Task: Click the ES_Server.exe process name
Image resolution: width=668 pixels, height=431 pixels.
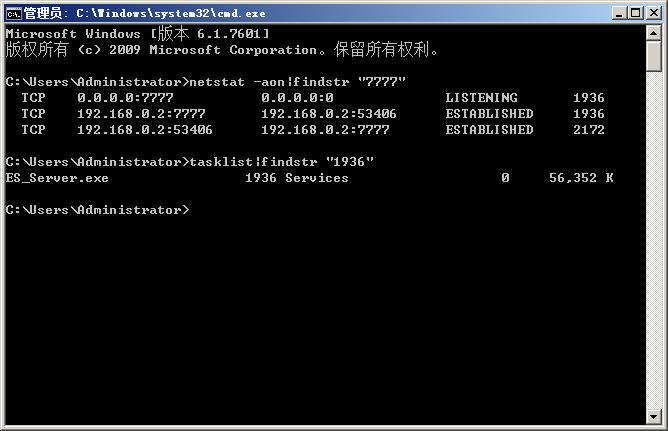Action: pyautogui.click(x=57, y=178)
